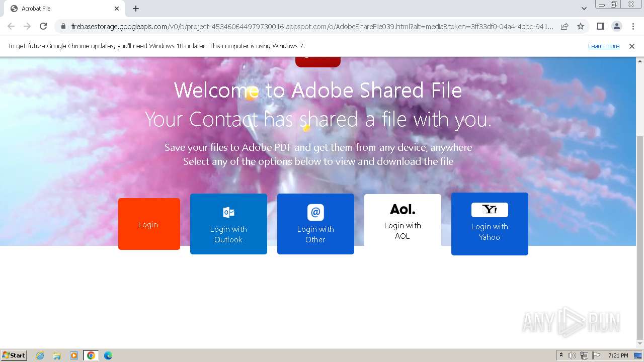Screen dimensions: 644x362
Task: Click the Outlook envelope icon
Action: click(x=228, y=212)
